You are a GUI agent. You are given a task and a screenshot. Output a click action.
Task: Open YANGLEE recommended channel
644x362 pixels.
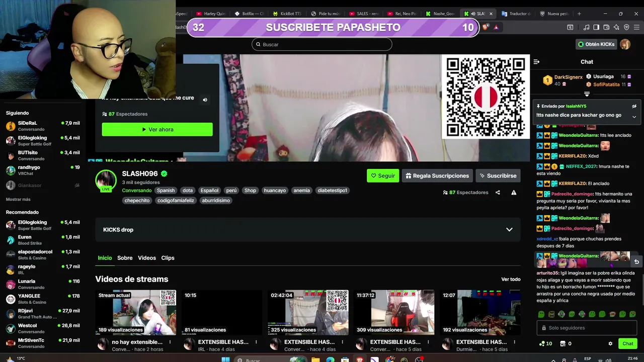point(43,299)
